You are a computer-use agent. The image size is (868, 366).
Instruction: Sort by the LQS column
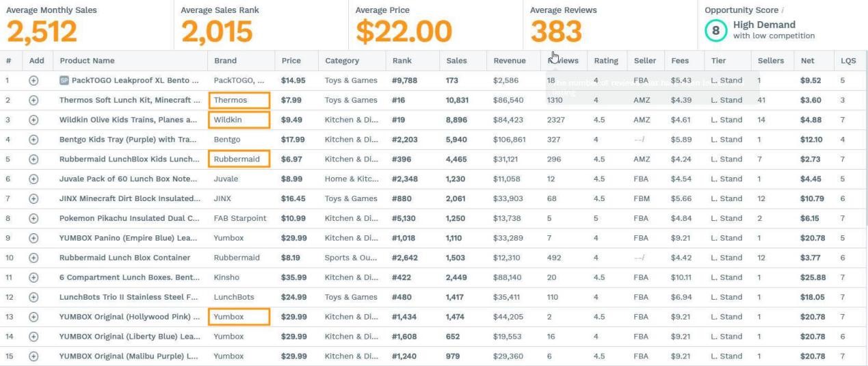coord(848,61)
